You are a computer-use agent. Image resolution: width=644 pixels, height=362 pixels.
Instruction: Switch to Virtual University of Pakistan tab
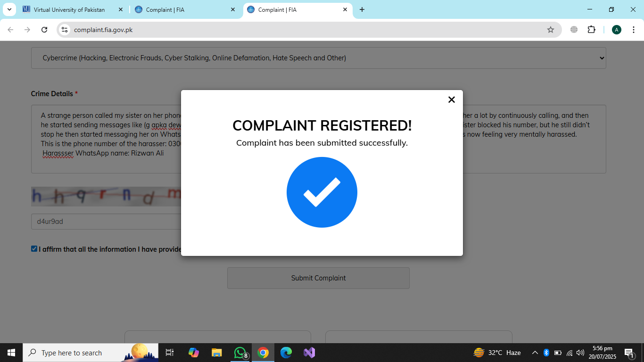pyautogui.click(x=69, y=9)
